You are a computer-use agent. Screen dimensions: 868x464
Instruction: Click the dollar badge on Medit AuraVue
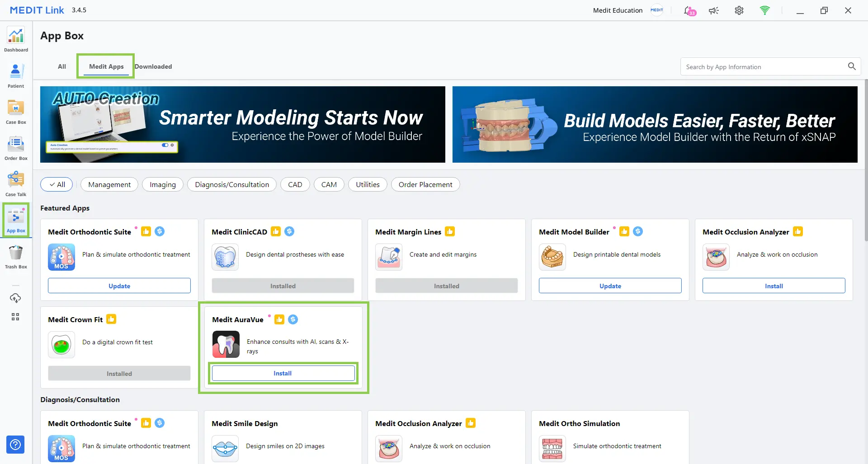(x=293, y=319)
